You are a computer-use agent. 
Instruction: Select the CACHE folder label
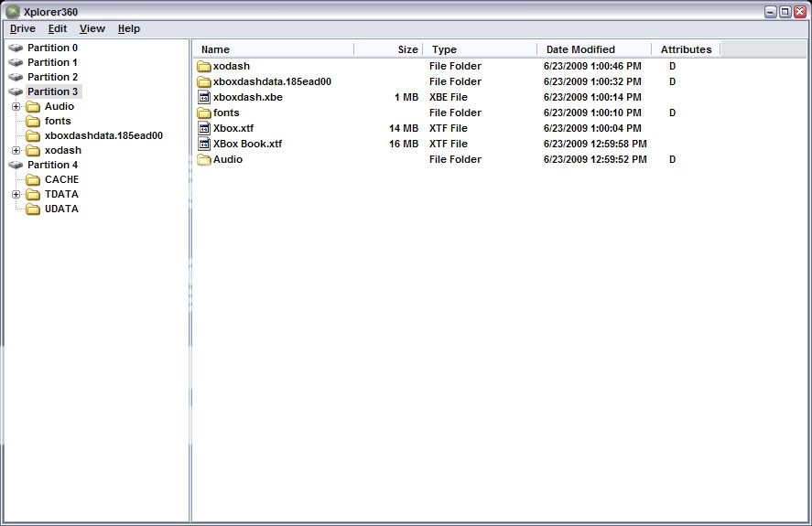61,179
